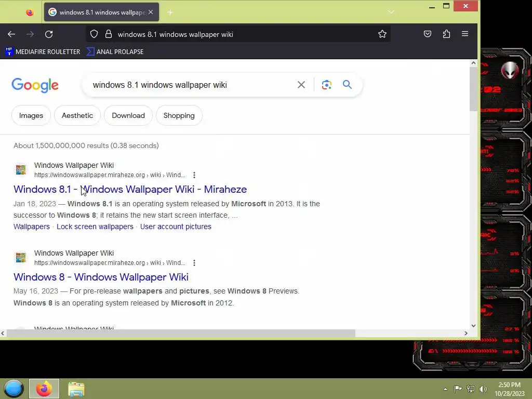Open the Firefox hamburger application menu
The width and height of the screenshot is (532, 399).
coord(465,34)
